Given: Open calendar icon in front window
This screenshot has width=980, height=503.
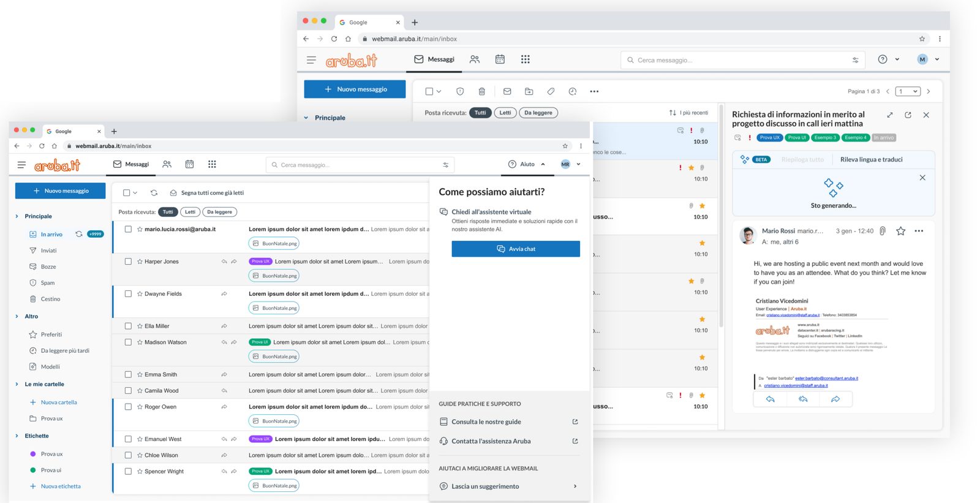Looking at the screenshot, I should 189,164.
